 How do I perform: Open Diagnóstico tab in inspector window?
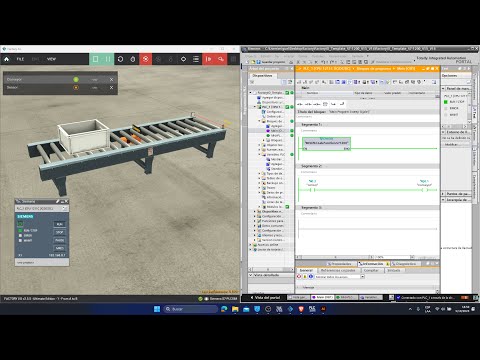404,264
